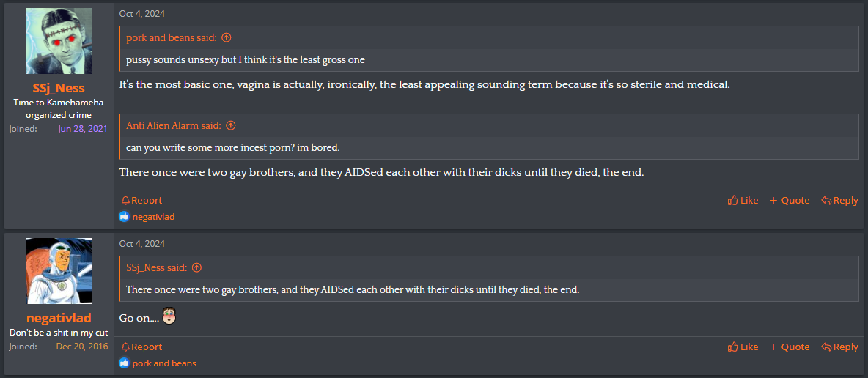Click the up-arrow icon beside "Anti Alien Alarm said"
This screenshot has width=868, height=378.
231,125
